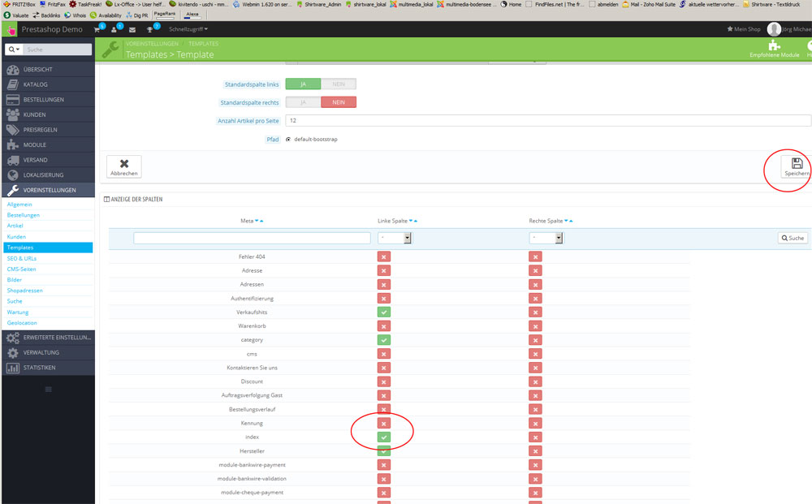Open Kunden section in main sidebar

pos(48,114)
